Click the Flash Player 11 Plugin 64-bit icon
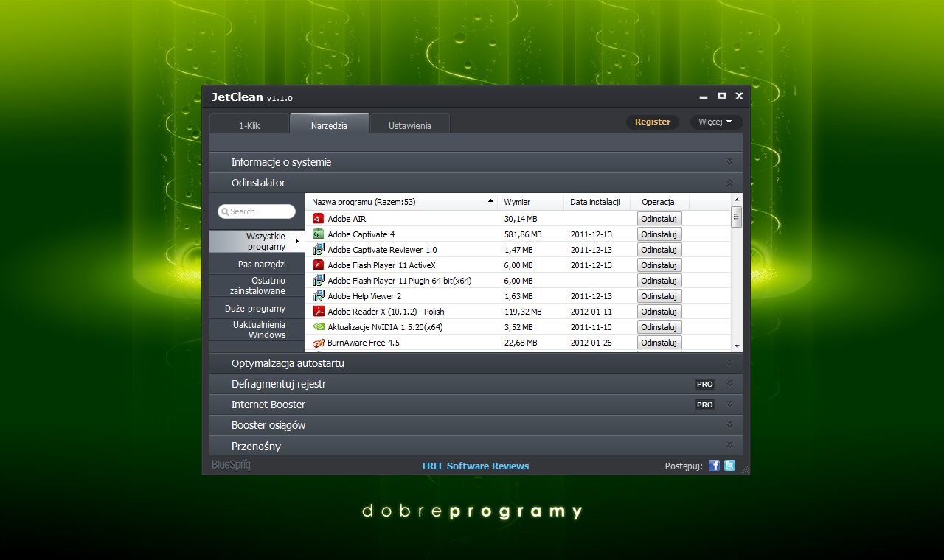The image size is (944, 560). [319, 281]
